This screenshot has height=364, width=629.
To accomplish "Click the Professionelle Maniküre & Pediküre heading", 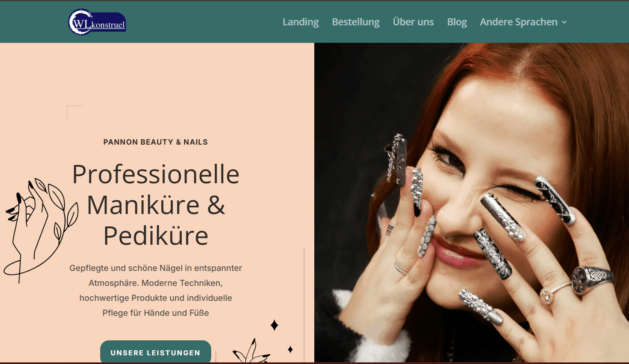I will 155,205.
